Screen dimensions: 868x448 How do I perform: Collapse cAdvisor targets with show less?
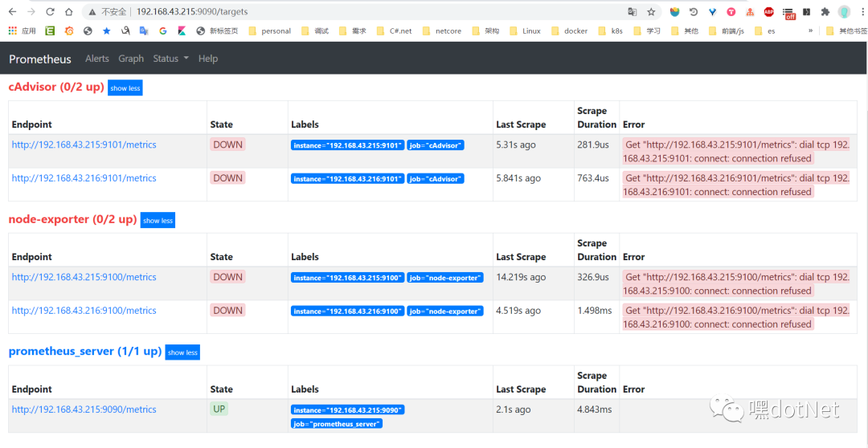click(125, 88)
